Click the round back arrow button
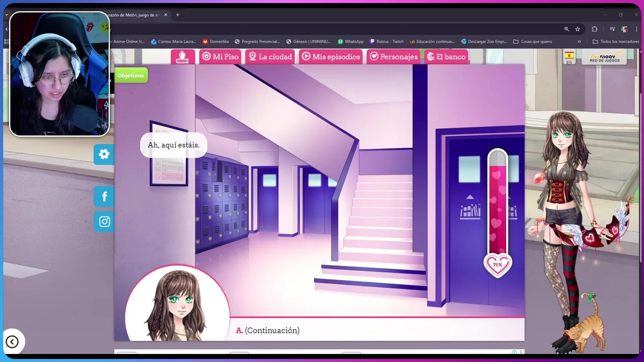The height and width of the screenshot is (362, 644). (x=12, y=342)
